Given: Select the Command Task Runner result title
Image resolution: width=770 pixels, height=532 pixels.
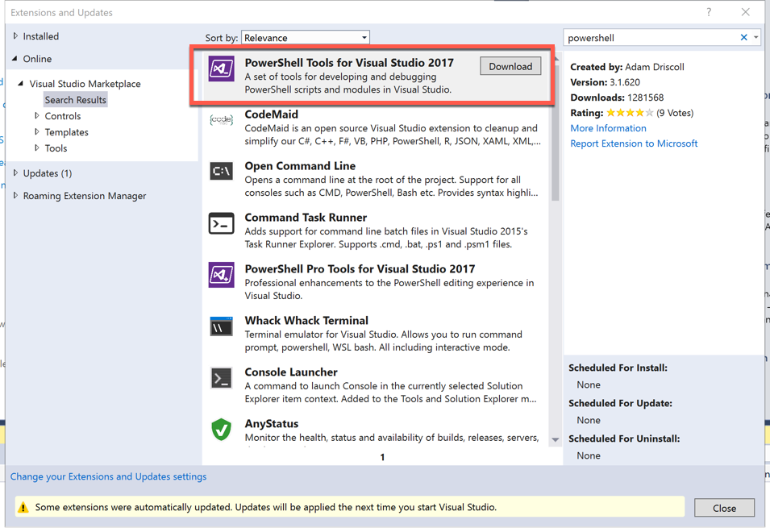Looking at the screenshot, I should pos(306,218).
